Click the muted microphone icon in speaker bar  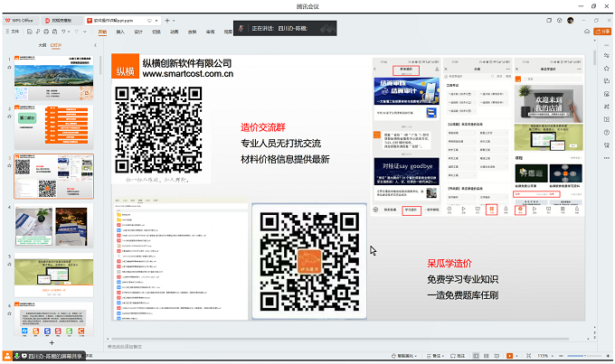(241, 28)
